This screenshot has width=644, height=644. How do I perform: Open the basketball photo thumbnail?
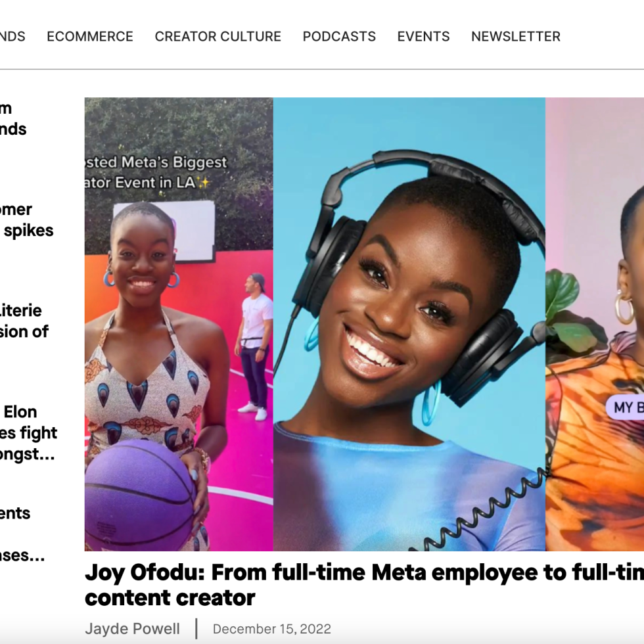179,324
